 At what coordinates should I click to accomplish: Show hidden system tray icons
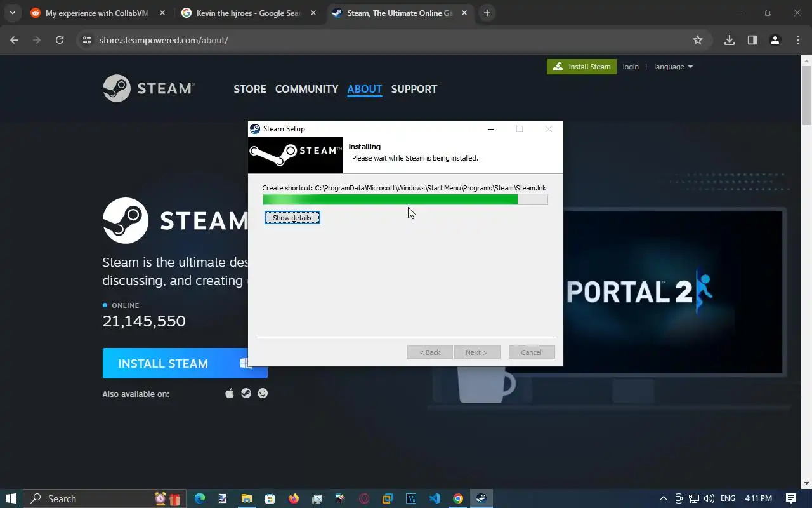click(x=664, y=498)
